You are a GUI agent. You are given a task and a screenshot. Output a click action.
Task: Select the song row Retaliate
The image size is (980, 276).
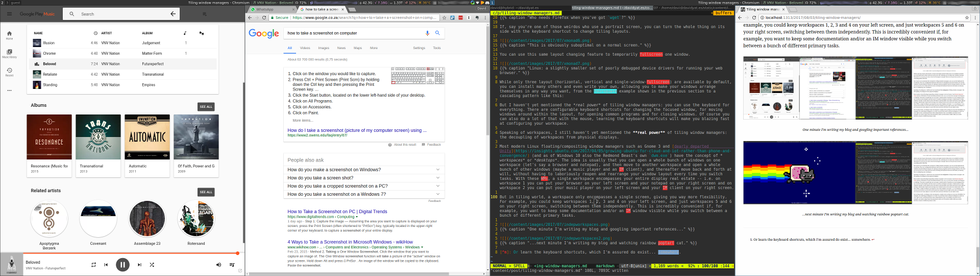pos(122,74)
